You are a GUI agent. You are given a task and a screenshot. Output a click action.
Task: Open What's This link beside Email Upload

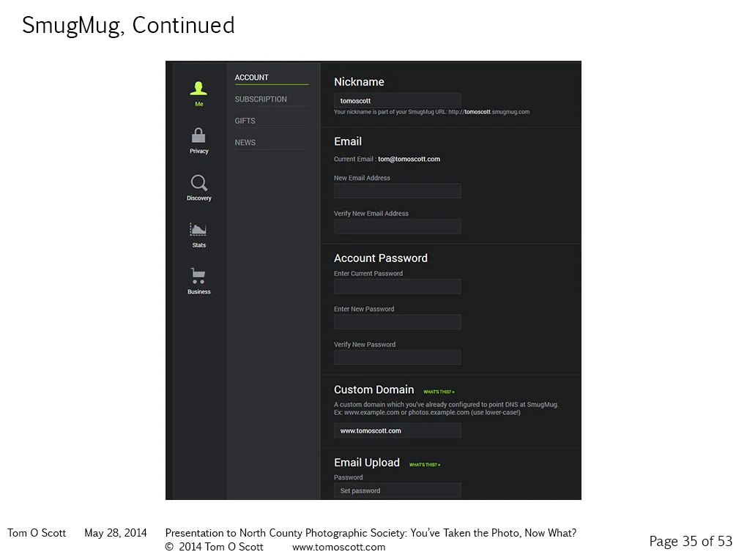[425, 464]
